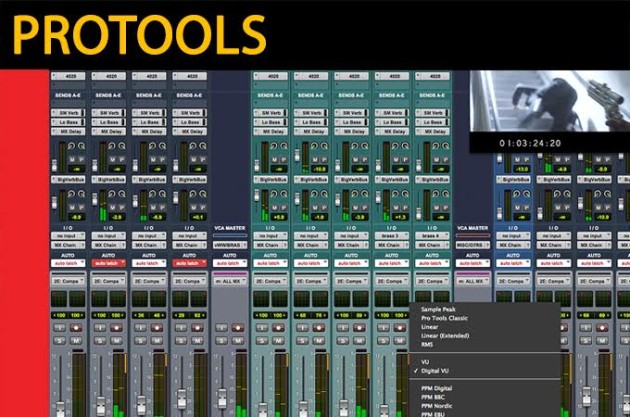Mute the channel panned 36 and 48
The width and height of the screenshot is (630, 417).
(157, 341)
